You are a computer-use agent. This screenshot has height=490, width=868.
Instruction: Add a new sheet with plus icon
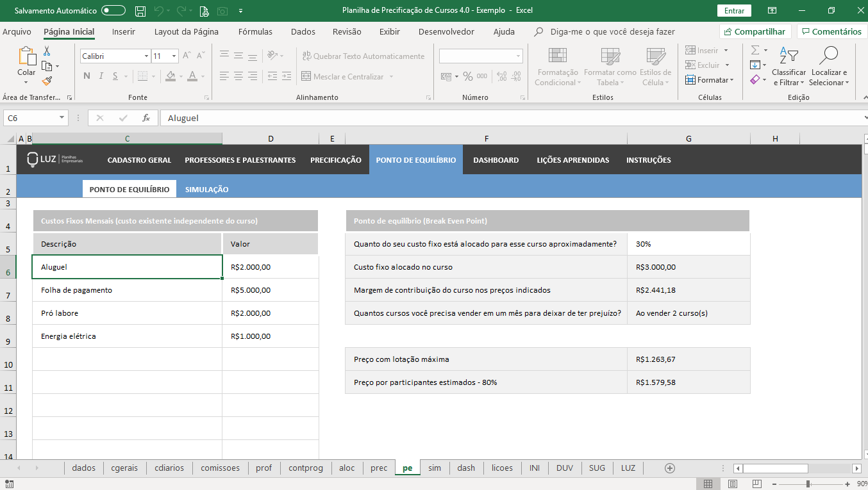point(670,468)
